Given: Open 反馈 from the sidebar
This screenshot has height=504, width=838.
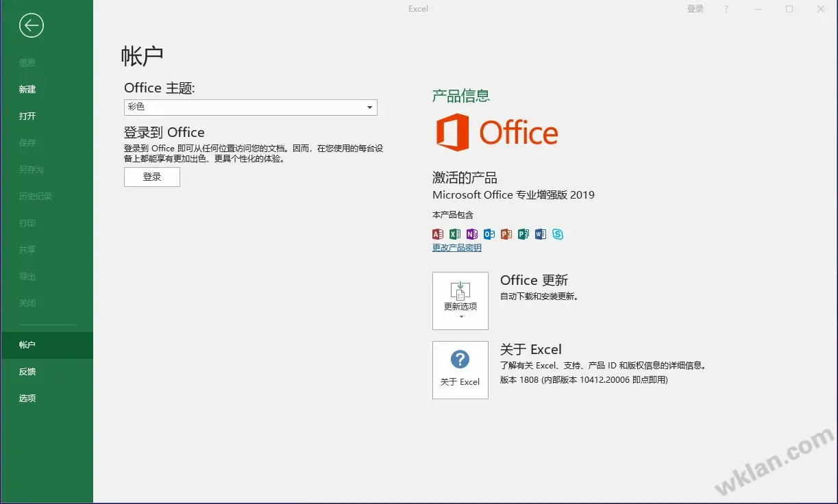Looking at the screenshot, I should [x=27, y=372].
